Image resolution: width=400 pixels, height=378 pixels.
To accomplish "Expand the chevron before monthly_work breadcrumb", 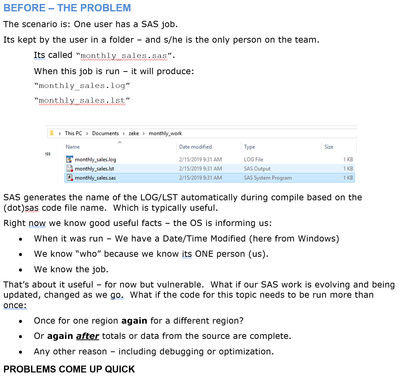I will coord(144,133).
